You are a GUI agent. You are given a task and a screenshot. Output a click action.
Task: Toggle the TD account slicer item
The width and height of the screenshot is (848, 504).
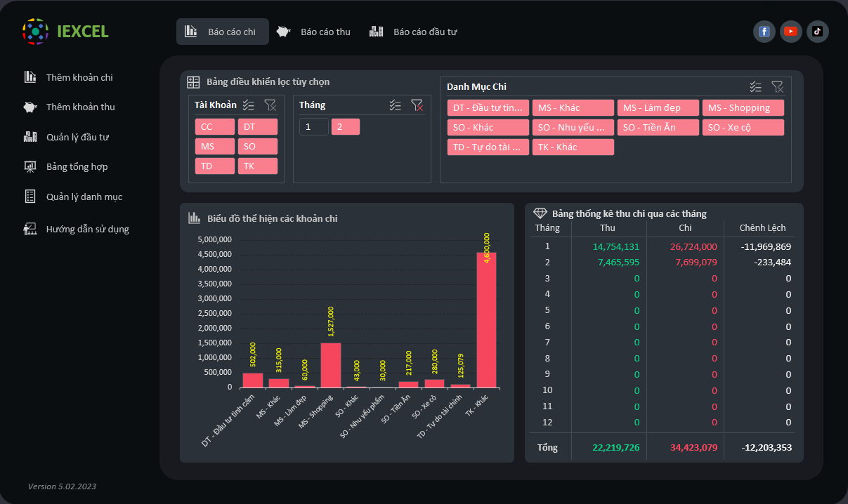tap(215, 166)
